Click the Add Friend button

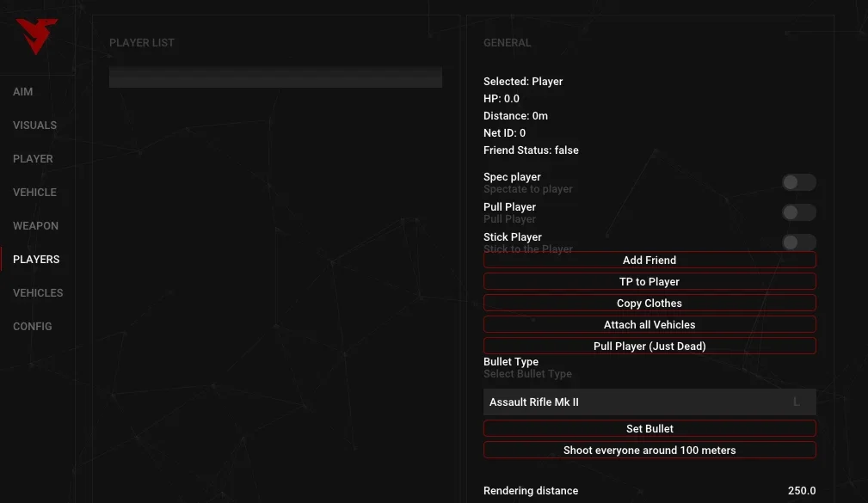[649, 260]
